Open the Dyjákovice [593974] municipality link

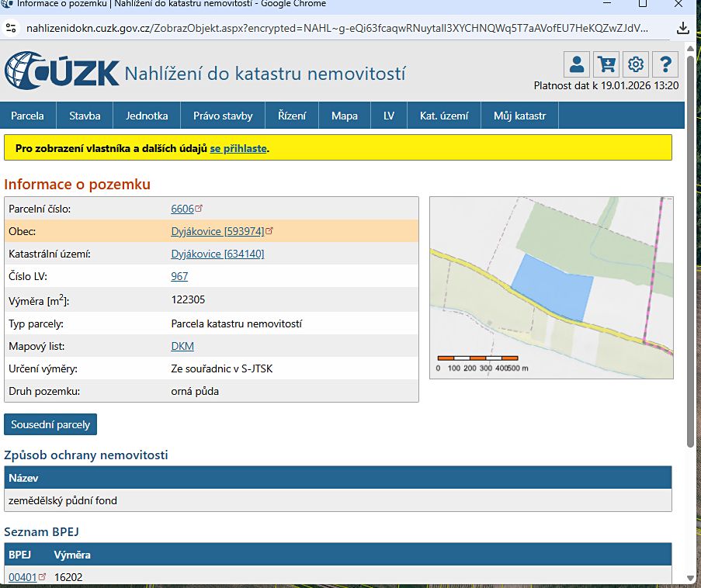(217, 231)
